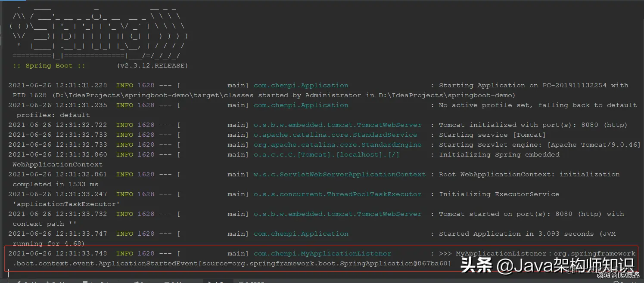This screenshot has width=644, height=283.
Task: Click com.chenpi.Application on the 'No active profile' line
Action: tap(301, 105)
